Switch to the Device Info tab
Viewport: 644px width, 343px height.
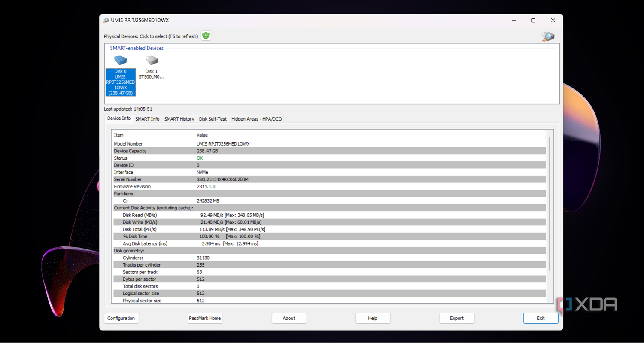tap(119, 118)
